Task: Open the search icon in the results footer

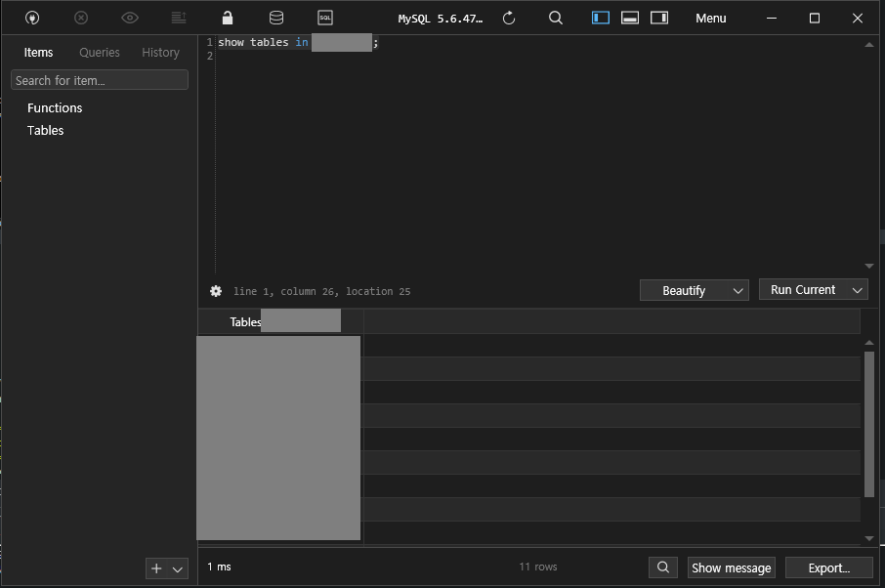Action: (662, 567)
